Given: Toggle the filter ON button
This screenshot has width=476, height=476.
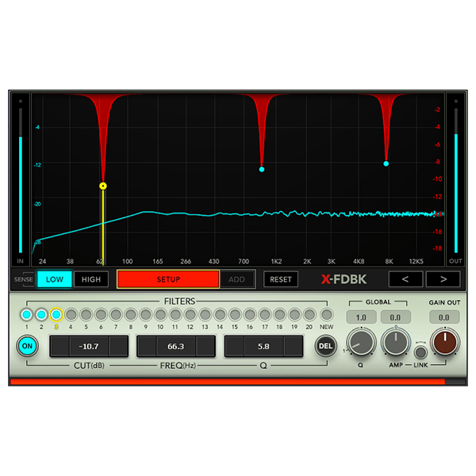Looking at the screenshot, I should [x=27, y=346].
